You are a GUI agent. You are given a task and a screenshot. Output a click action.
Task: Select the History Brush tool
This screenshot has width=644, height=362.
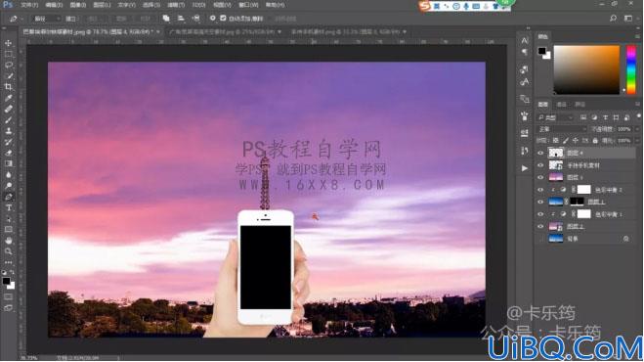tap(8, 142)
